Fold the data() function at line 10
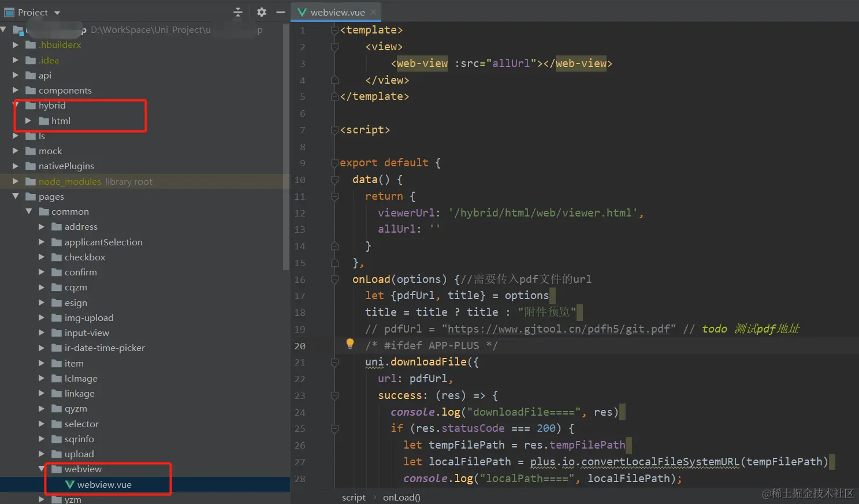 pyautogui.click(x=334, y=180)
